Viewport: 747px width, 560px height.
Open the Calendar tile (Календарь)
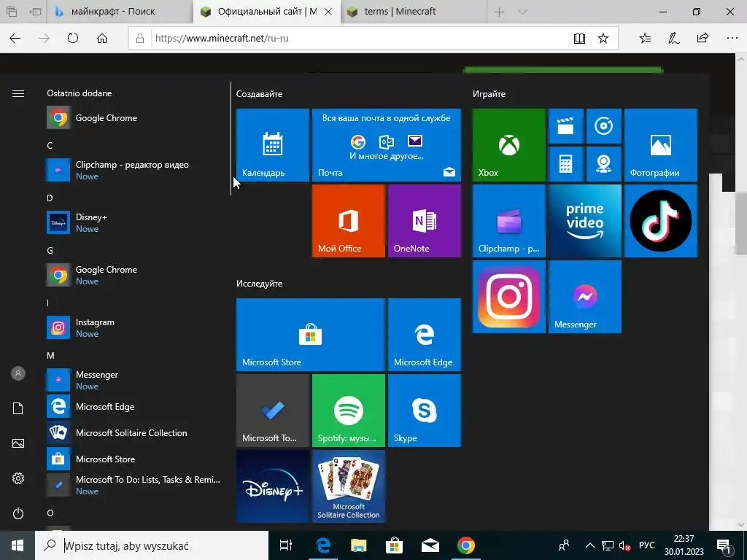coord(273,145)
